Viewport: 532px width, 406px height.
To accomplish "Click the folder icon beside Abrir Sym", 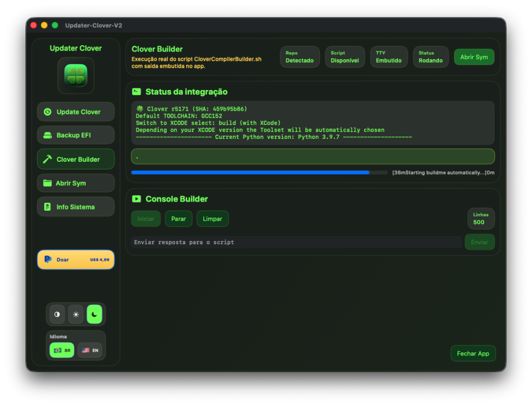I will click(47, 183).
